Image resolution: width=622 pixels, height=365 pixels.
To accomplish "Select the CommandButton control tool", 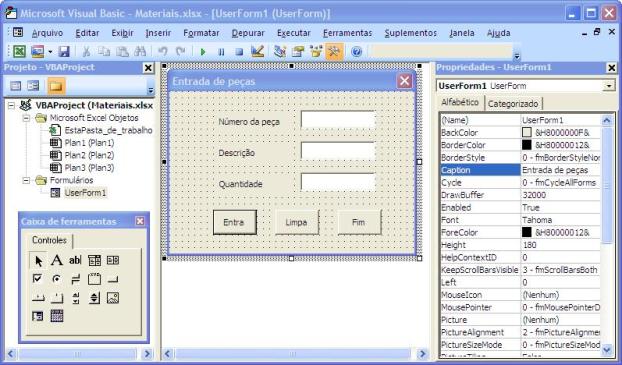I will [x=113, y=279].
